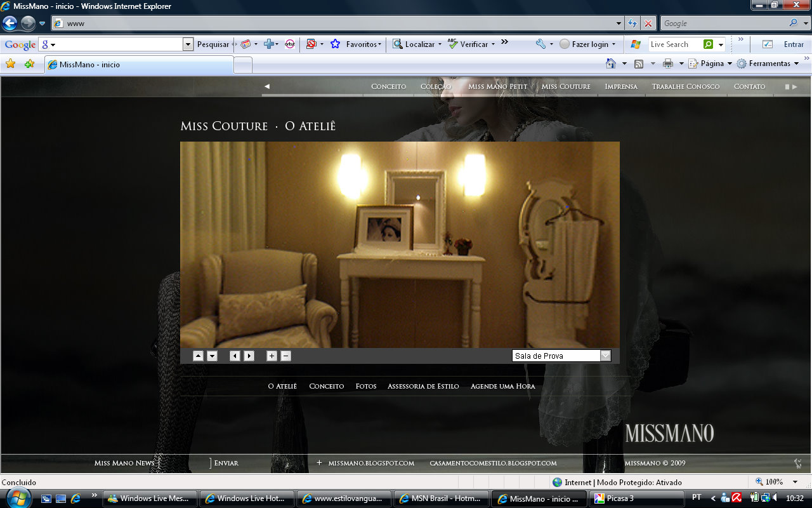The width and height of the screenshot is (812, 508).
Task: Go forward with the browser Forward button
Action: coord(28,23)
